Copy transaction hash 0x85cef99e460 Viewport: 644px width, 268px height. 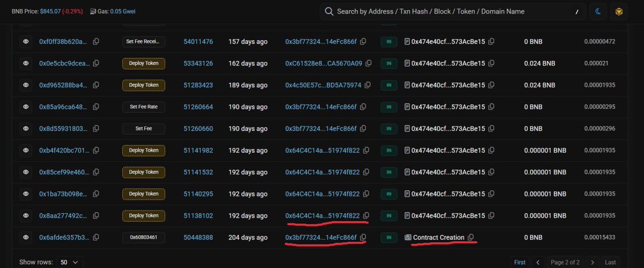(x=96, y=172)
